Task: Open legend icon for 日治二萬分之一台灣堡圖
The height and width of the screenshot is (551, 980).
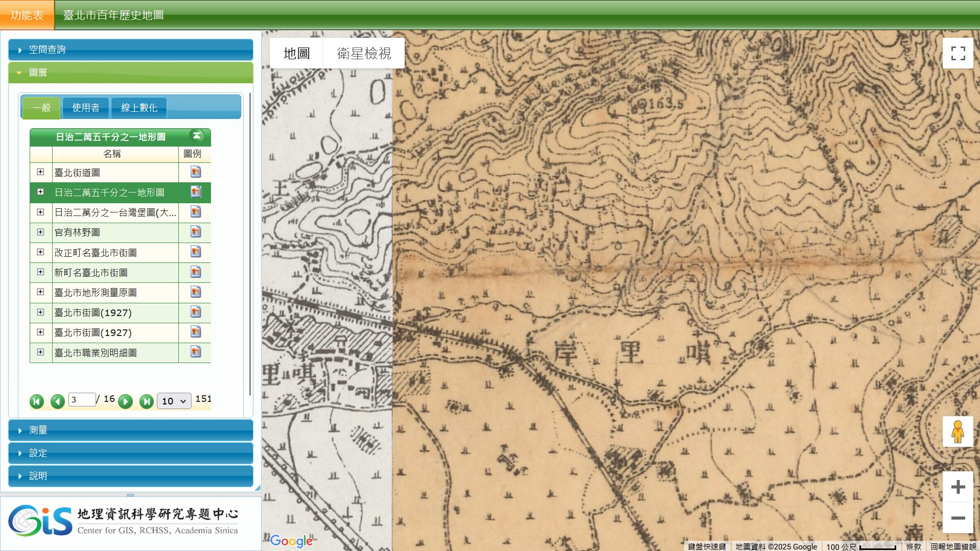Action: [x=195, y=212]
